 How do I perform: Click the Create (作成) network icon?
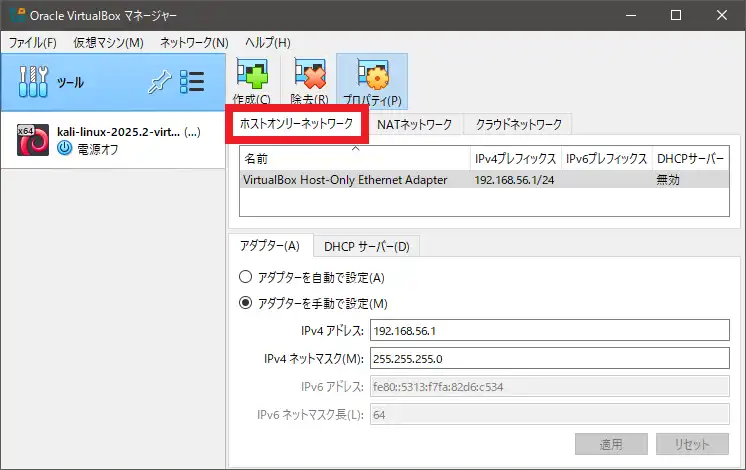coord(252,74)
